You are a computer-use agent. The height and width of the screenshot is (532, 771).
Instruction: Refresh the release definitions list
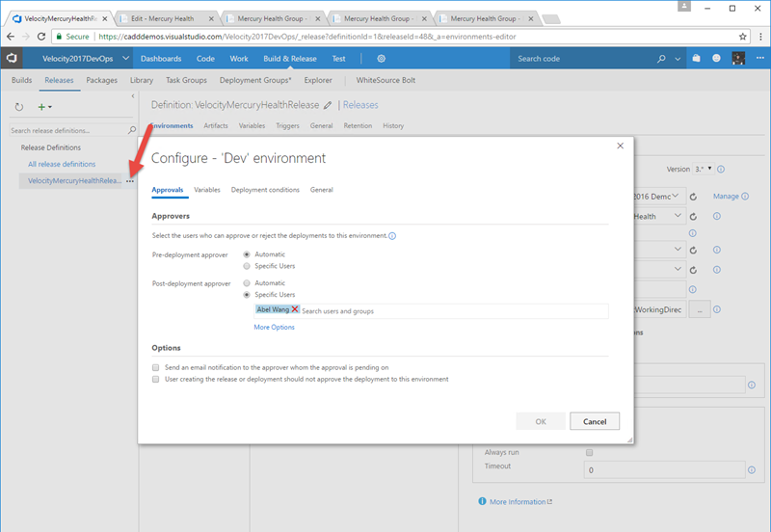pyautogui.click(x=18, y=107)
